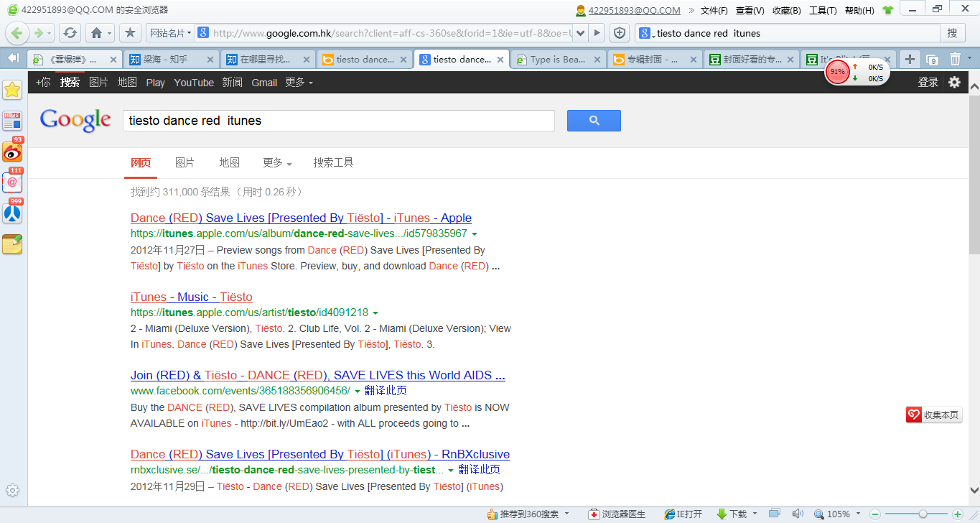Switch to the Type is Bea... tab
Viewport: 980px width, 523px height.
pyautogui.click(x=557, y=60)
